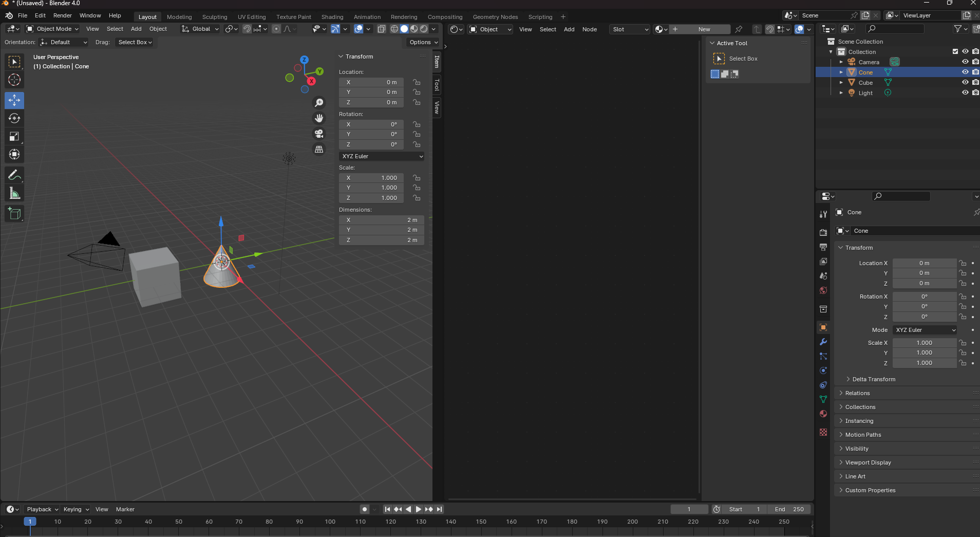Click frame 100 on the timeline

(x=330, y=522)
